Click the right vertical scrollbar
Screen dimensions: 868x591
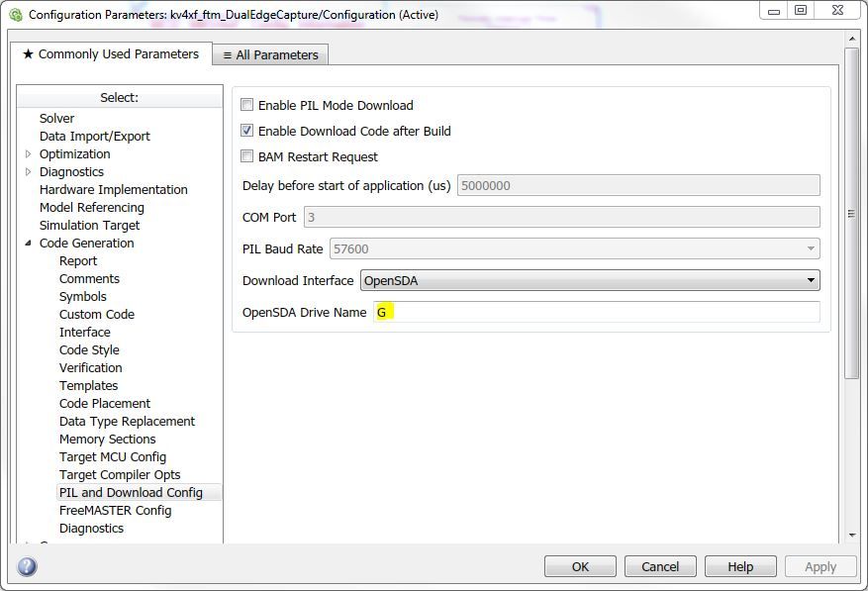(851, 213)
